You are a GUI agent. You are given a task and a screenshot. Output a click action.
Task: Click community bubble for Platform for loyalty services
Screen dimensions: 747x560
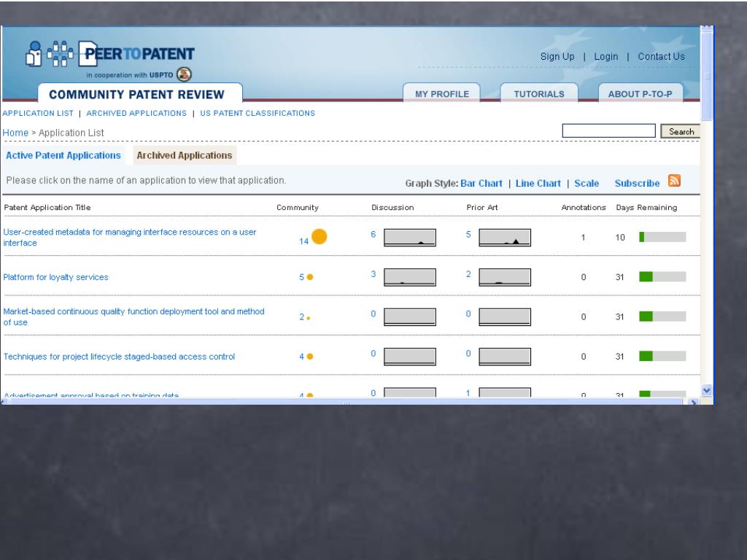pyautogui.click(x=309, y=276)
